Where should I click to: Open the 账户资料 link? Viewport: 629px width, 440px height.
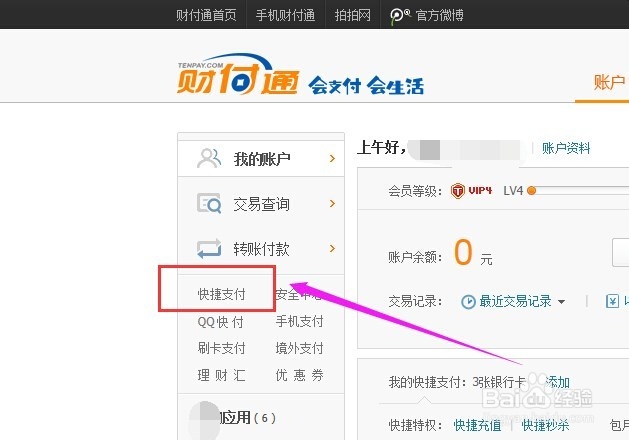click(x=566, y=148)
